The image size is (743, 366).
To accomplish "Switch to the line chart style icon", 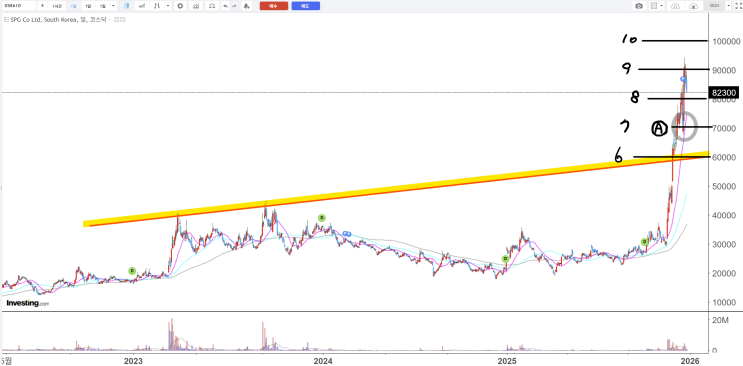I will (142, 6).
